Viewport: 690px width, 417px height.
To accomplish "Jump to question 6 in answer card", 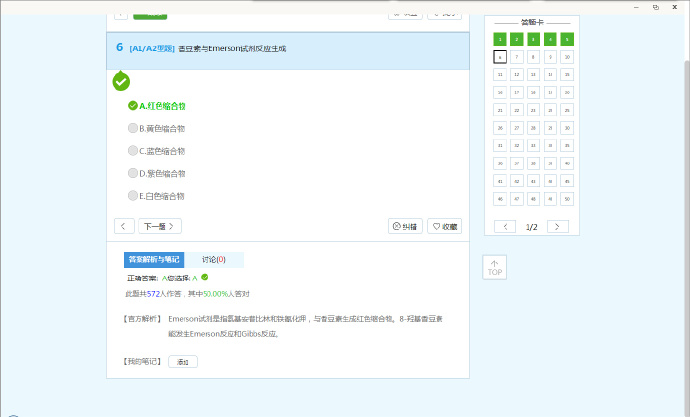I will click(500, 57).
